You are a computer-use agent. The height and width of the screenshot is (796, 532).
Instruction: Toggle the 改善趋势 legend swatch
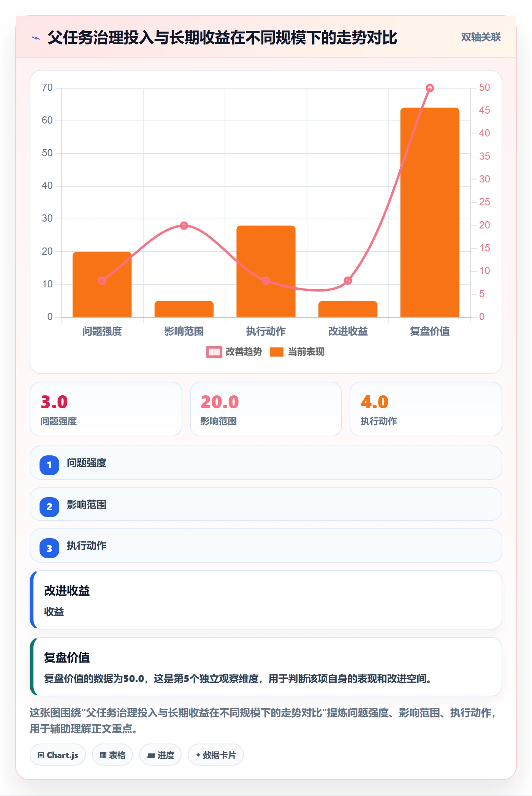[x=214, y=352]
